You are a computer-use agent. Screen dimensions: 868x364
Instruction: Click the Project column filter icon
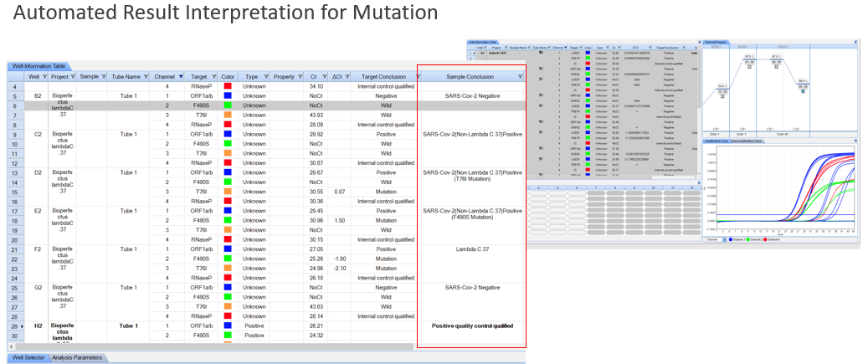[72, 77]
